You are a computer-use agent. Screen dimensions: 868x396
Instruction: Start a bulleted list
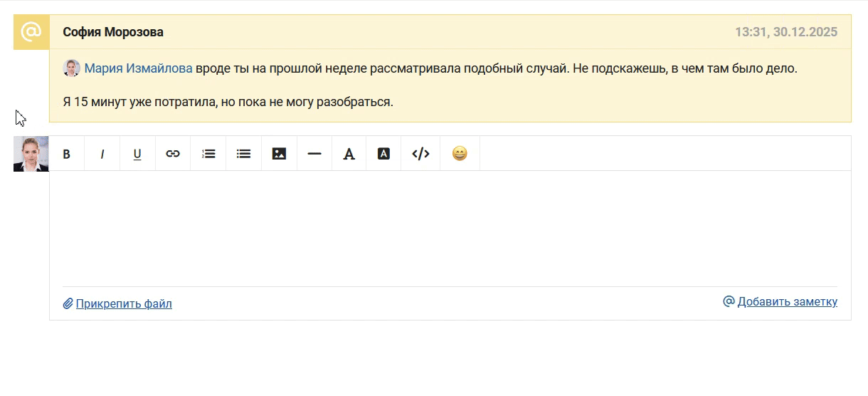click(x=244, y=154)
